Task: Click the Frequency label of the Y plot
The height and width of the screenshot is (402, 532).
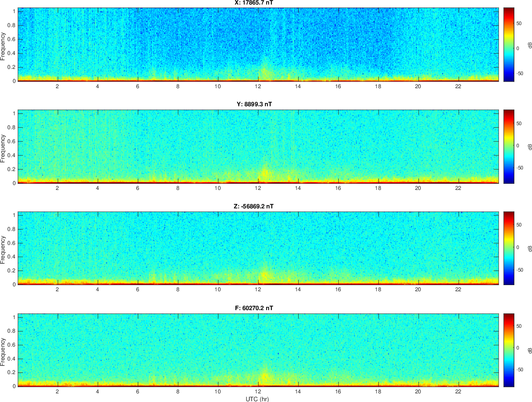Action: pyautogui.click(x=3, y=148)
